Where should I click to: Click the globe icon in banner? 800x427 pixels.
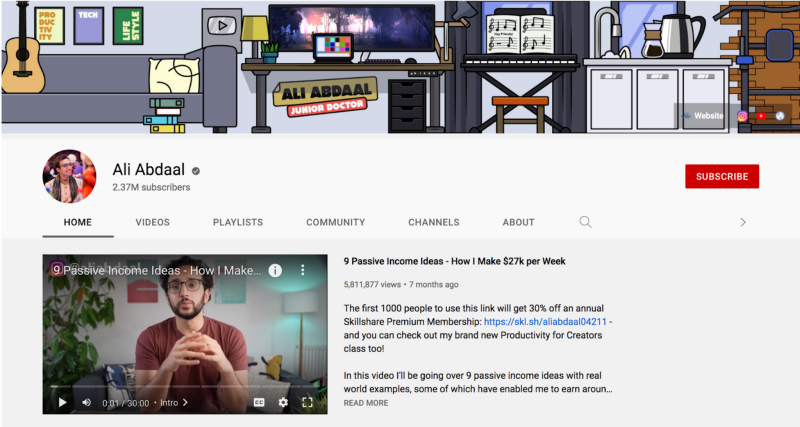tap(780, 116)
